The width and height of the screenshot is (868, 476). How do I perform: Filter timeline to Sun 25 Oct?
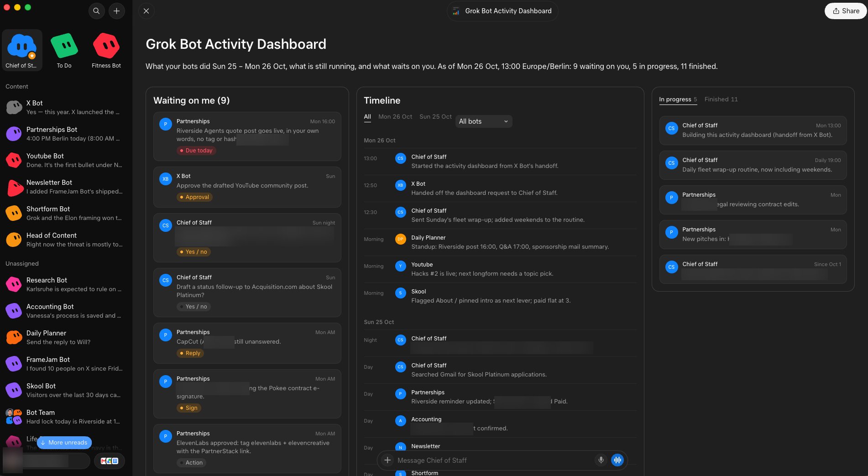click(436, 116)
